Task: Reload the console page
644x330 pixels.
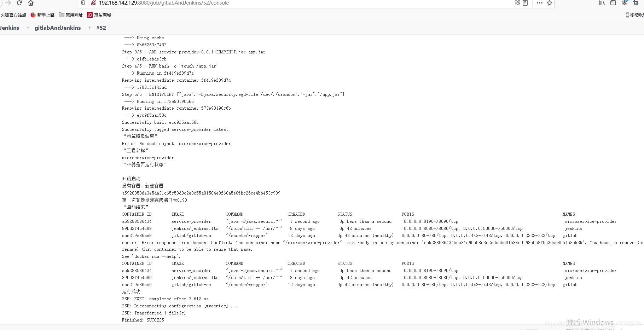Action: point(20,3)
